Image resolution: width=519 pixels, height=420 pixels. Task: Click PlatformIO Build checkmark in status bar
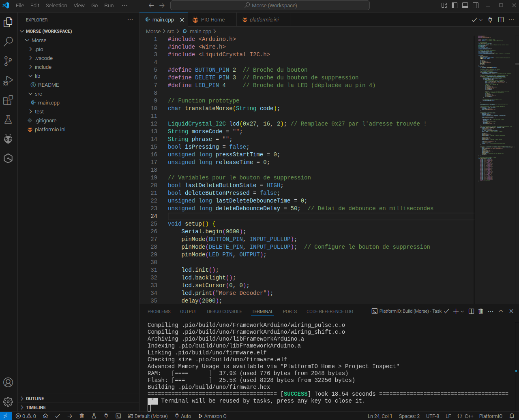58,416
